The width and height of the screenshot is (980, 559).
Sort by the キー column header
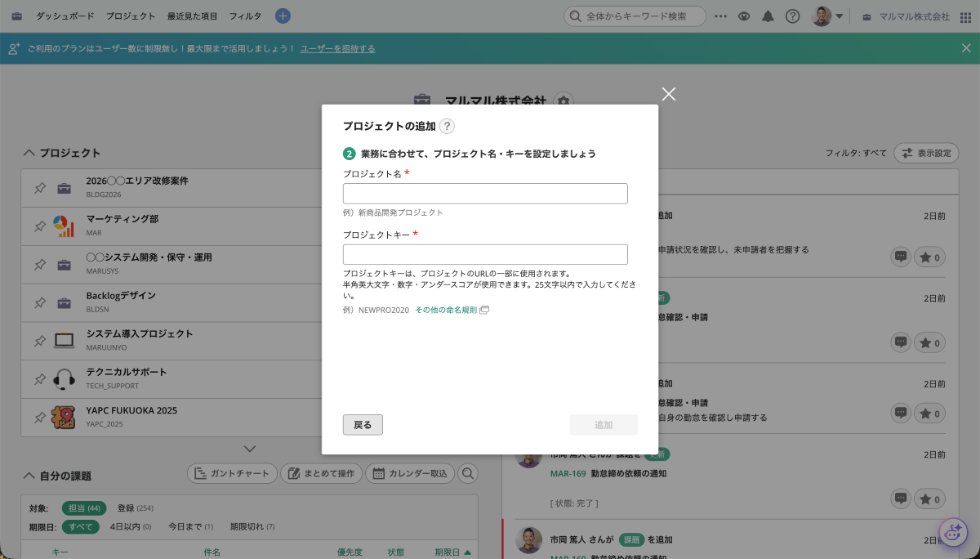tap(60, 552)
